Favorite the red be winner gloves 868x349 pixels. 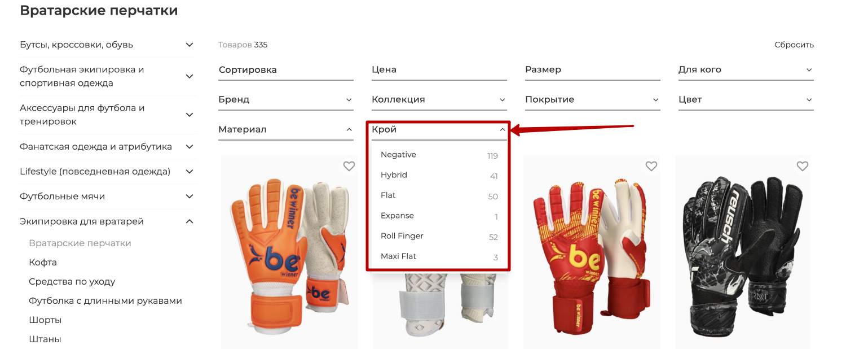651,166
